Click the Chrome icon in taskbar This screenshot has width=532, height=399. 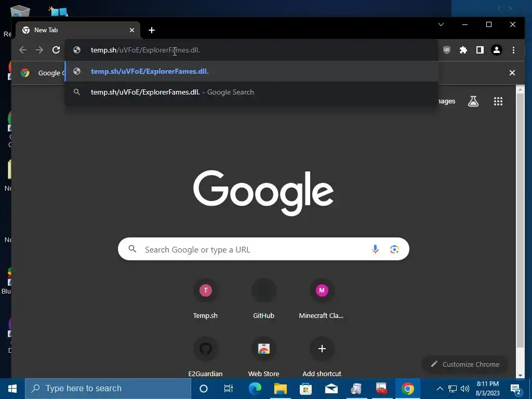click(407, 389)
